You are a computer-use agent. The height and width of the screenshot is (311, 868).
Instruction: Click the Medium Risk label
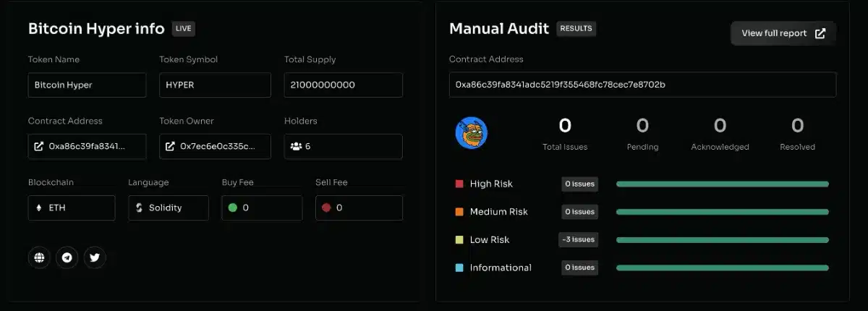[x=499, y=212]
